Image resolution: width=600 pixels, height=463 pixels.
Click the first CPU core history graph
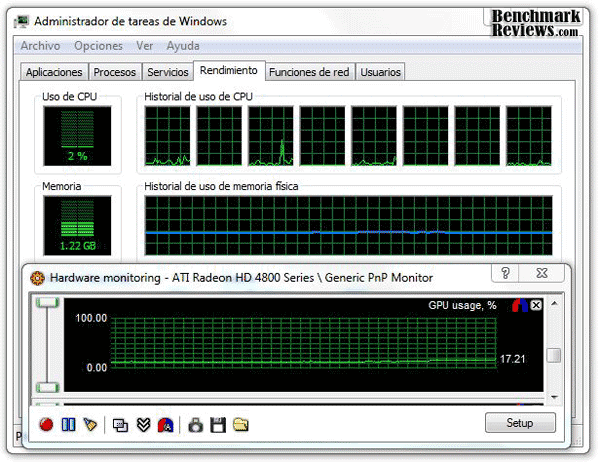pos(168,136)
